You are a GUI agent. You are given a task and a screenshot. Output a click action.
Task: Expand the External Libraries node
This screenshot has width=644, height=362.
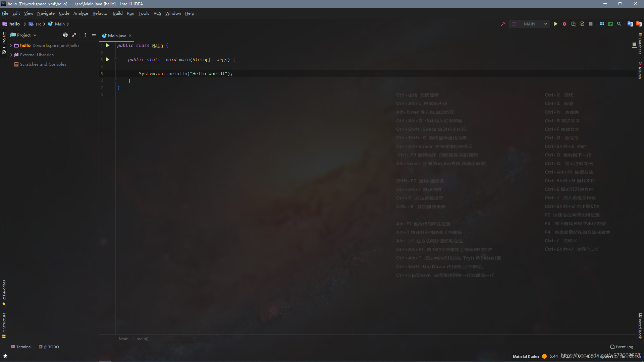click(11, 55)
